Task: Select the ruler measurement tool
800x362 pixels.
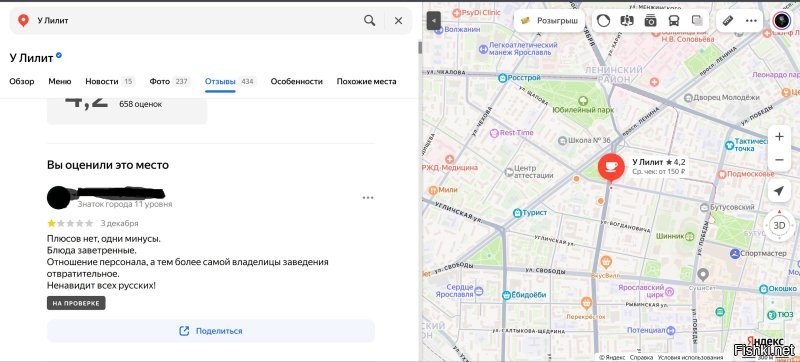Action: [x=728, y=21]
